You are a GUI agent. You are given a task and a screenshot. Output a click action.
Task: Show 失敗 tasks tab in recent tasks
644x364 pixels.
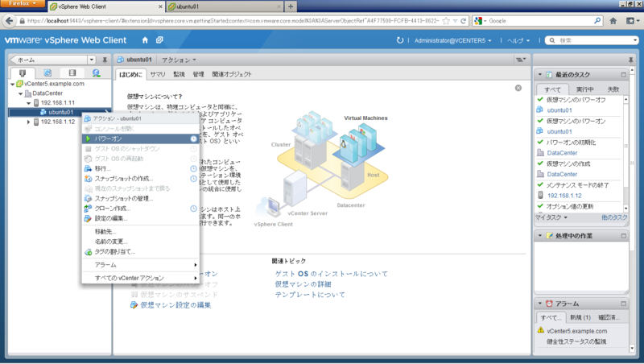(613, 89)
